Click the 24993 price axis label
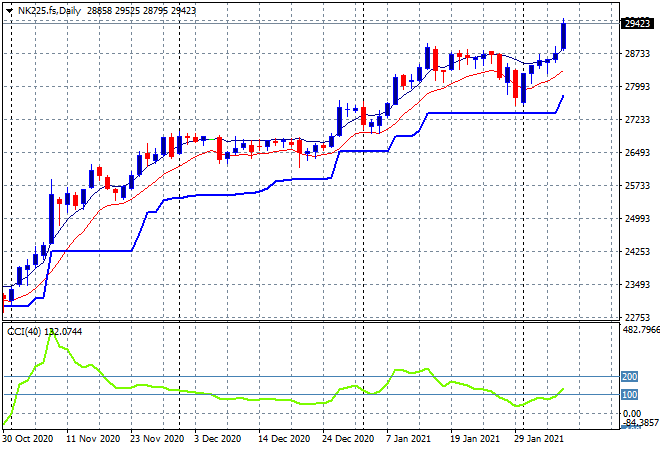660x450 pixels. 637,218
